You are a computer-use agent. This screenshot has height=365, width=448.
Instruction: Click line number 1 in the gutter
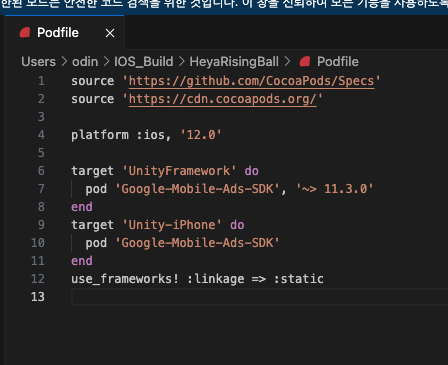click(x=41, y=81)
